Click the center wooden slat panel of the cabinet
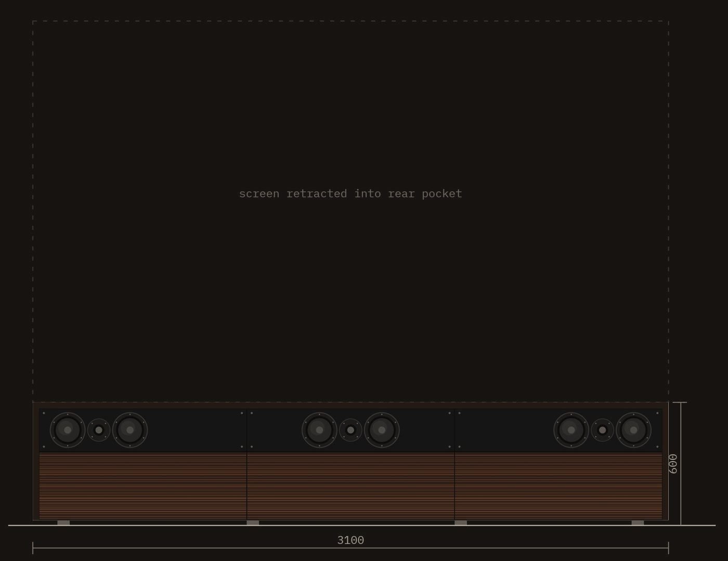728x561 pixels. pos(351,486)
